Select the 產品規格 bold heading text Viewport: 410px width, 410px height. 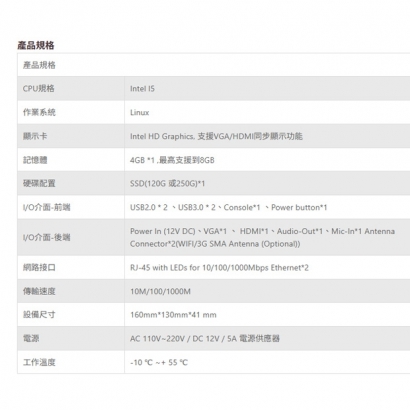click(36, 45)
